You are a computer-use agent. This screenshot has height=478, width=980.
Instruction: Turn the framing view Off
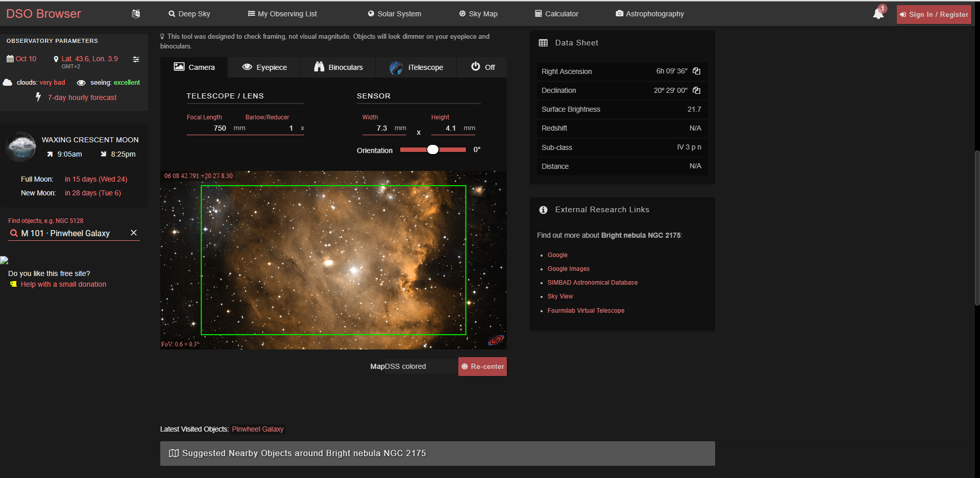click(482, 67)
